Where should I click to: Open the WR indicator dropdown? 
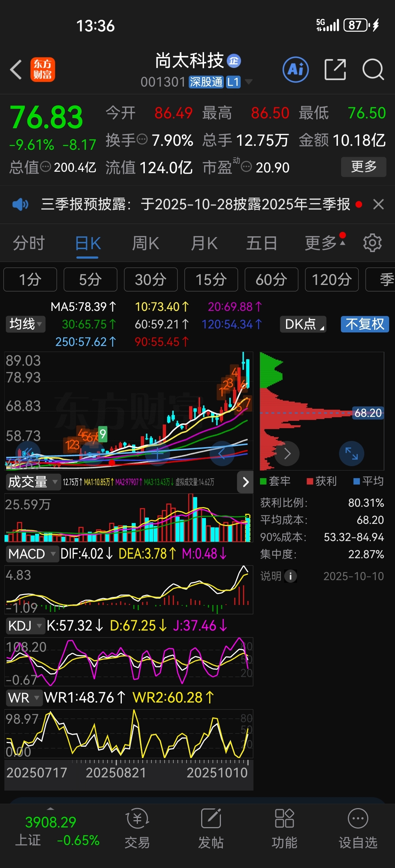24,697
